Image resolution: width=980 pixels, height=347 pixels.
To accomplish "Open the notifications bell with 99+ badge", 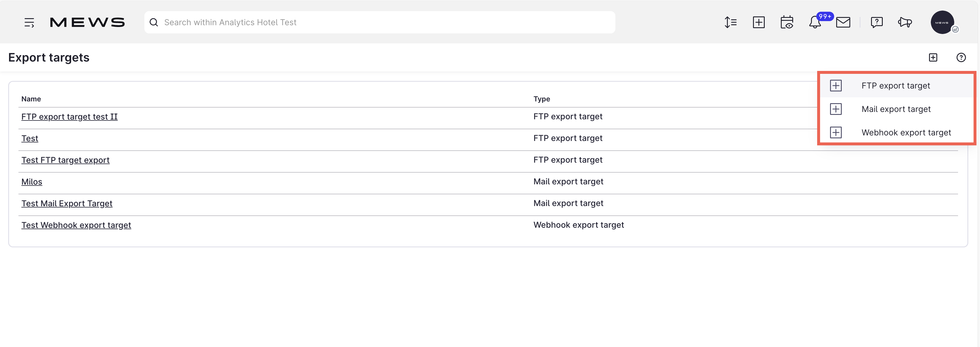I will click(x=815, y=22).
